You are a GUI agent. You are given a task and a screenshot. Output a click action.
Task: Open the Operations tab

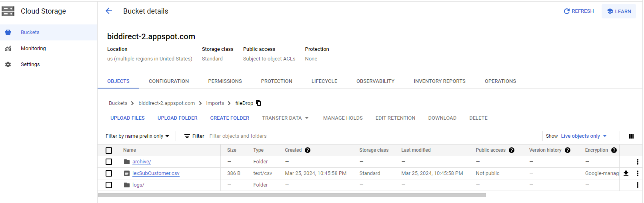(500, 81)
